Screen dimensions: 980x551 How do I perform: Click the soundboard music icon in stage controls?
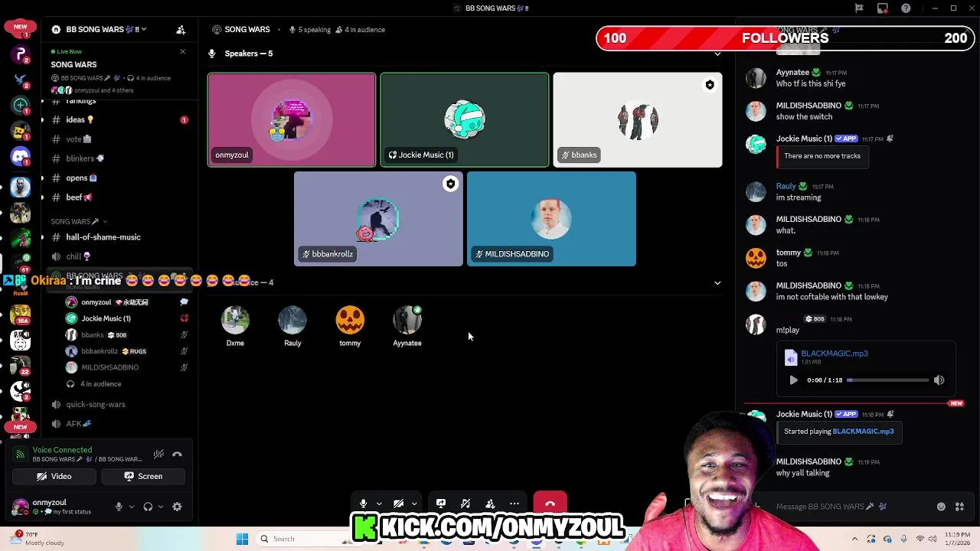click(465, 504)
